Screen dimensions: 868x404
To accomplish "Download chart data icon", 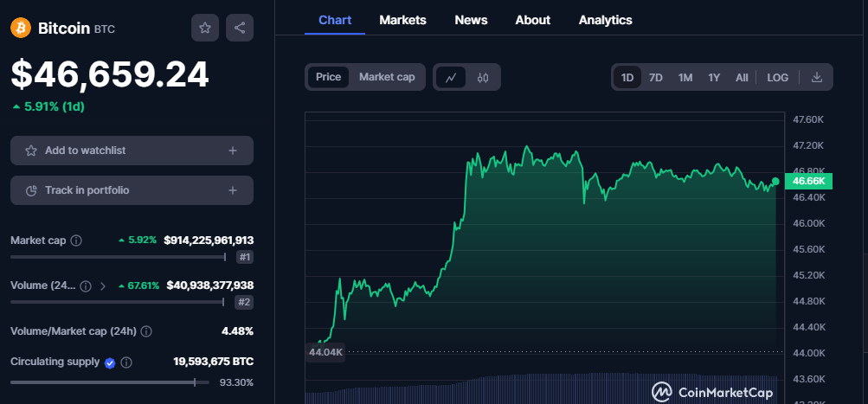I will [817, 78].
